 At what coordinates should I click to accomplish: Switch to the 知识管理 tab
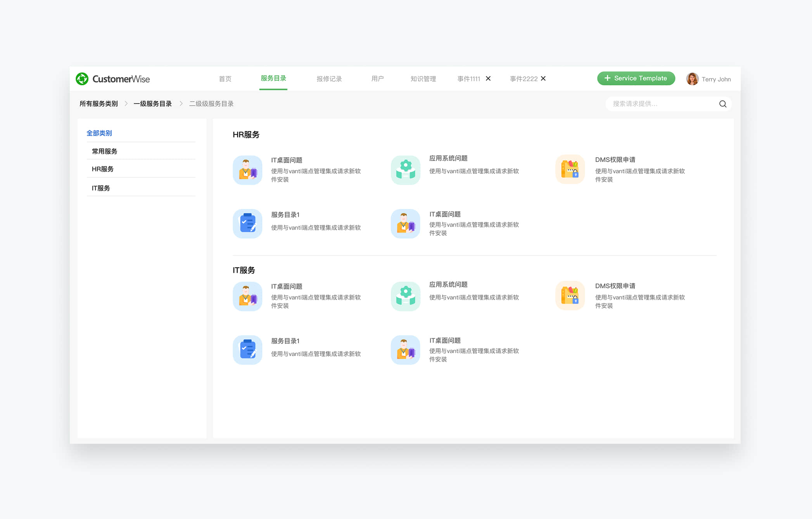pyautogui.click(x=423, y=79)
